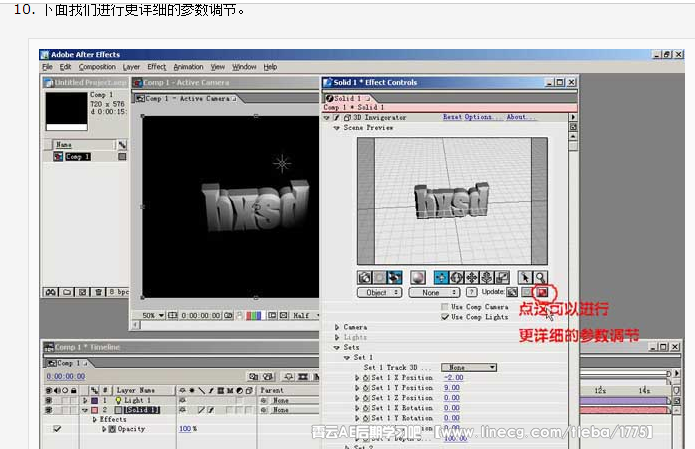Click the Project panel thumbnail preview

click(x=66, y=111)
